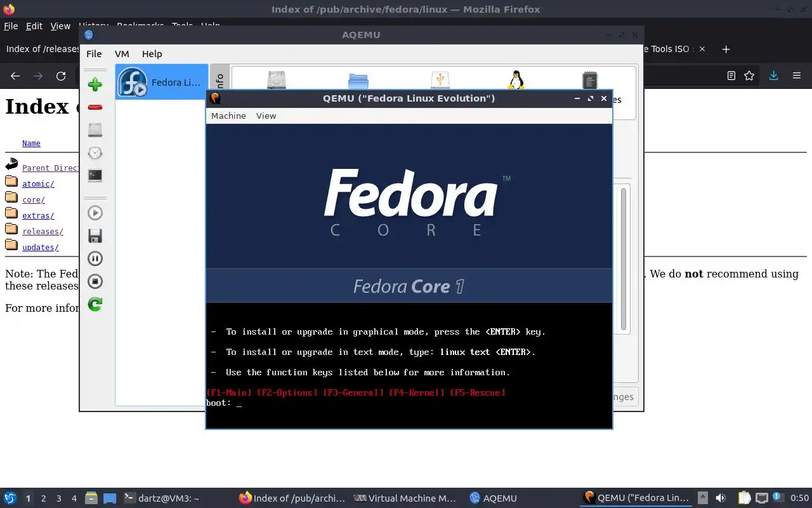Reload the page in Firefox
Viewport: 812px width, 508px height.
[x=61, y=76]
